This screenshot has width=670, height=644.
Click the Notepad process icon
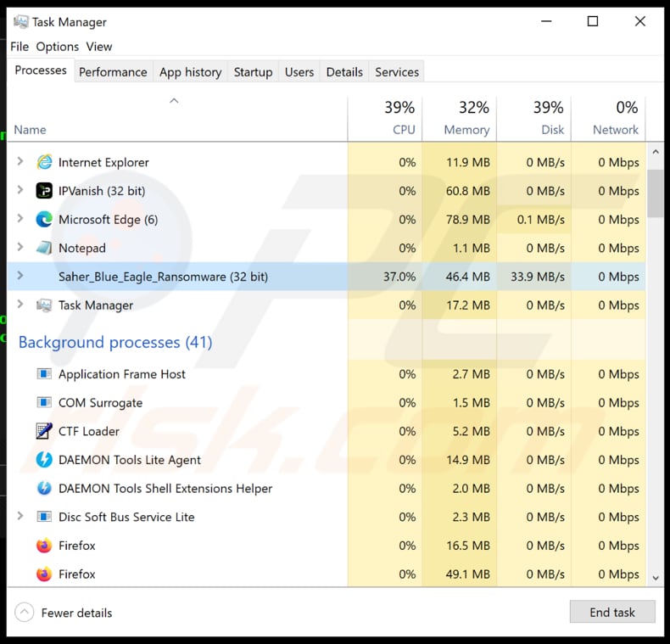[44, 248]
